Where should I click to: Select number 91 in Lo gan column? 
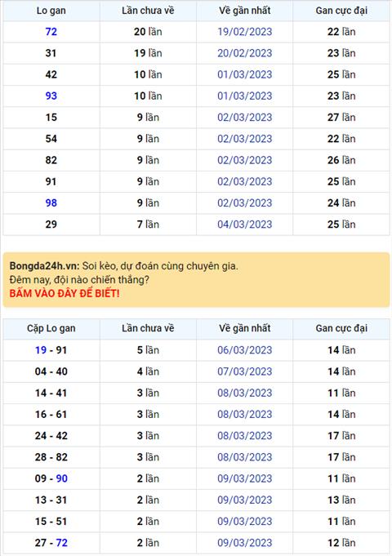pyautogui.click(x=51, y=181)
